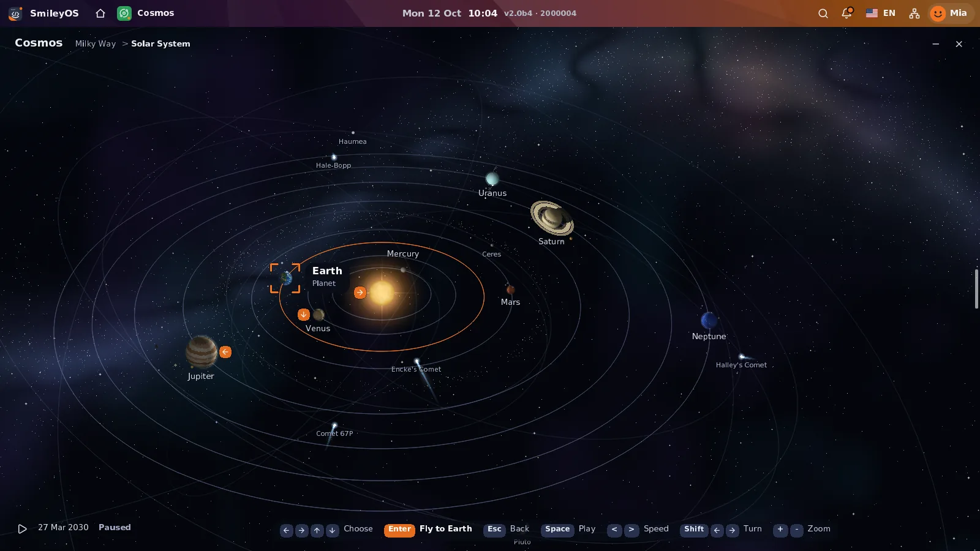The width and height of the screenshot is (980, 551).
Task: Click the Saturn planet
Action: pyautogui.click(x=552, y=218)
